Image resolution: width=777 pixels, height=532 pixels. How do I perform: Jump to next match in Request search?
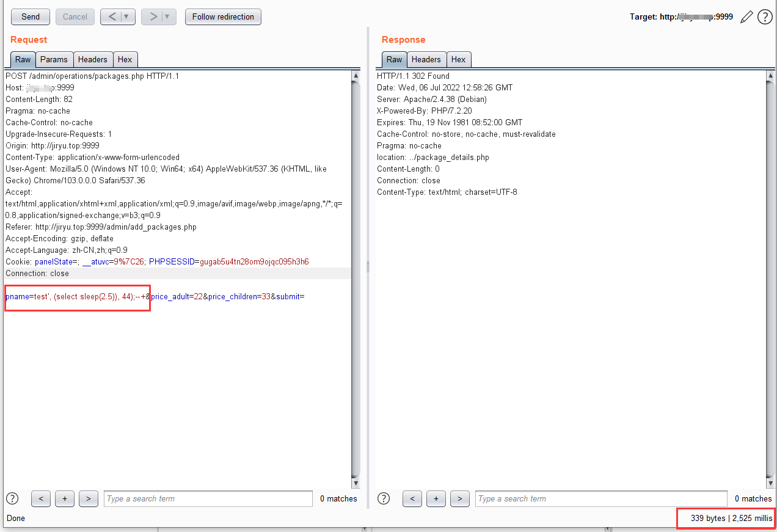89,498
